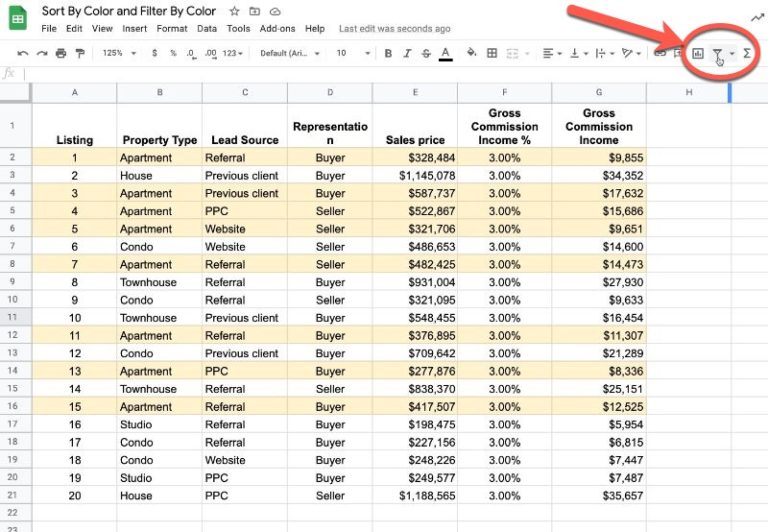Open the font size 10 dropdown
Image resolution: width=768 pixels, height=532 pixels.
[x=353, y=53]
